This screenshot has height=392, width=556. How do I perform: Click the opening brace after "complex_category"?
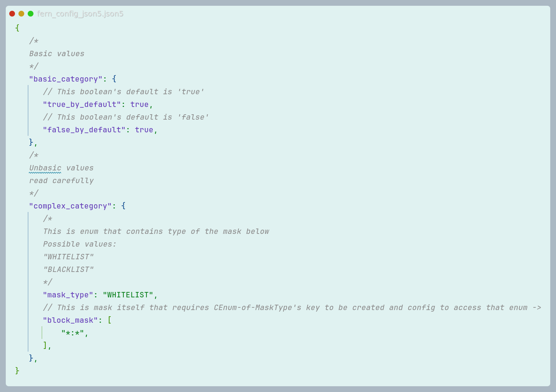123,206
